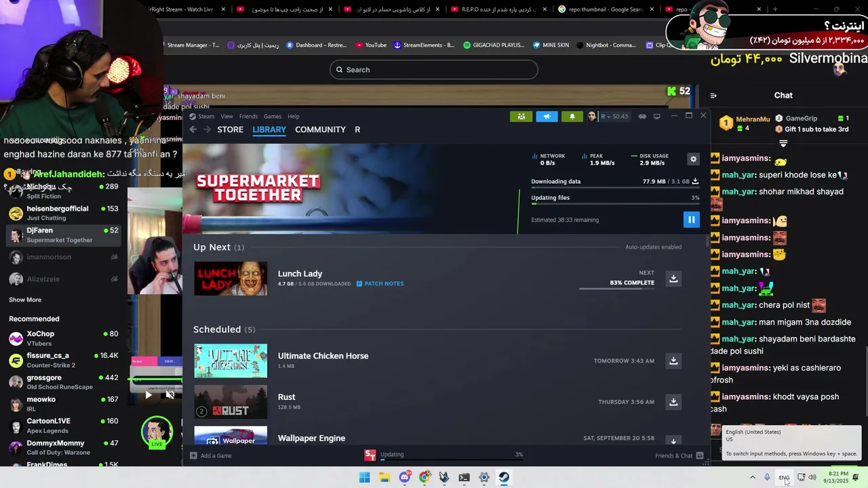
Task: Open Terminal from taskbar
Action: pyautogui.click(x=464, y=477)
